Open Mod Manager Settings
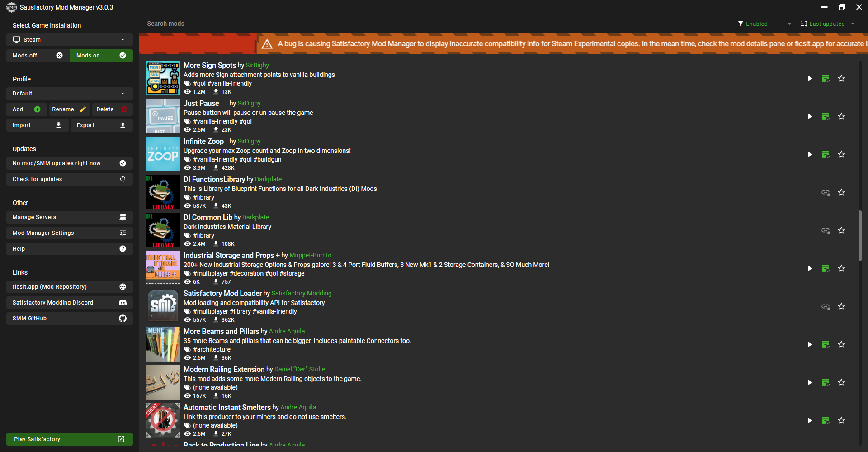The width and height of the screenshot is (868, 452). (70, 233)
